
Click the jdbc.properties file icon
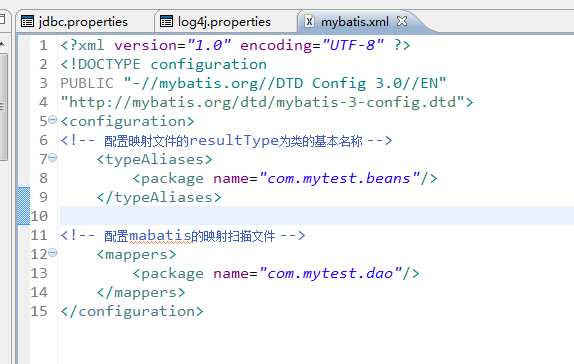(27, 22)
